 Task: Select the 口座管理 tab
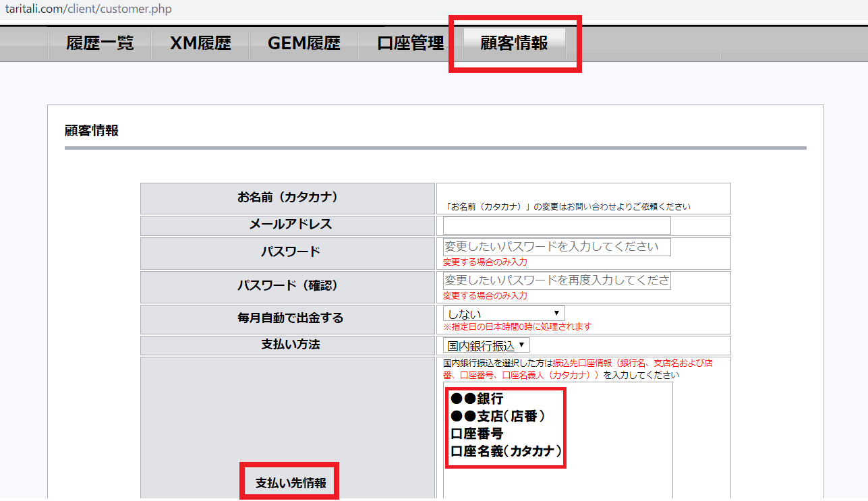[x=410, y=44]
